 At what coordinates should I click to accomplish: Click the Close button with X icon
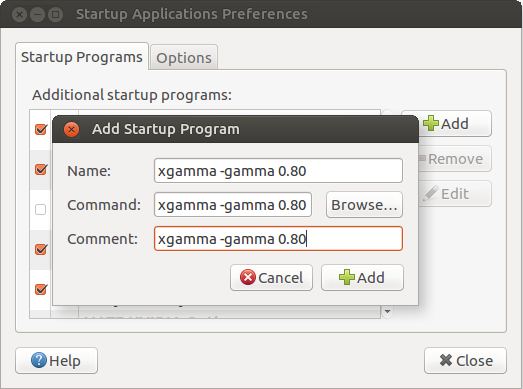coord(465,361)
